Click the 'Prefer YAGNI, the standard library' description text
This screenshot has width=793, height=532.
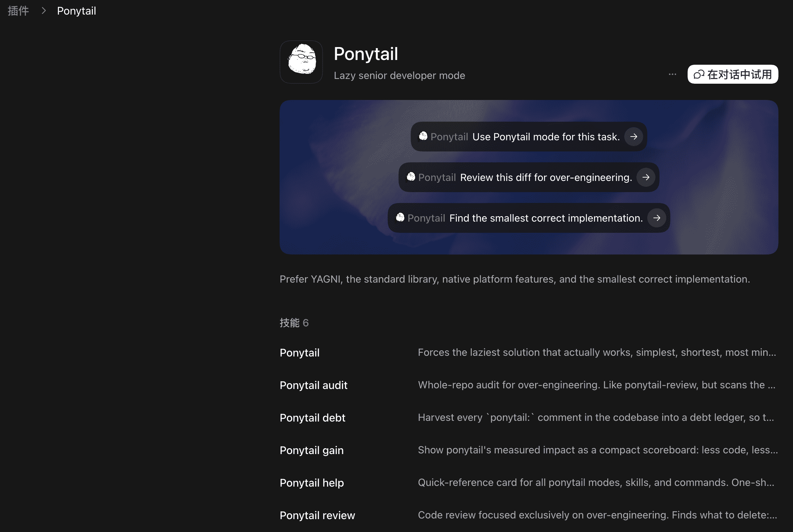[515, 279]
